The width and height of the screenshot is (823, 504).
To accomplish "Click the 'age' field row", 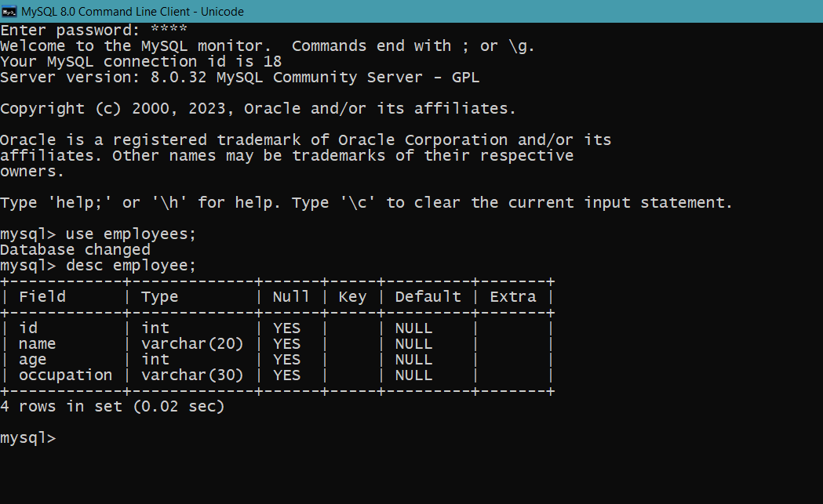I will 277,360.
